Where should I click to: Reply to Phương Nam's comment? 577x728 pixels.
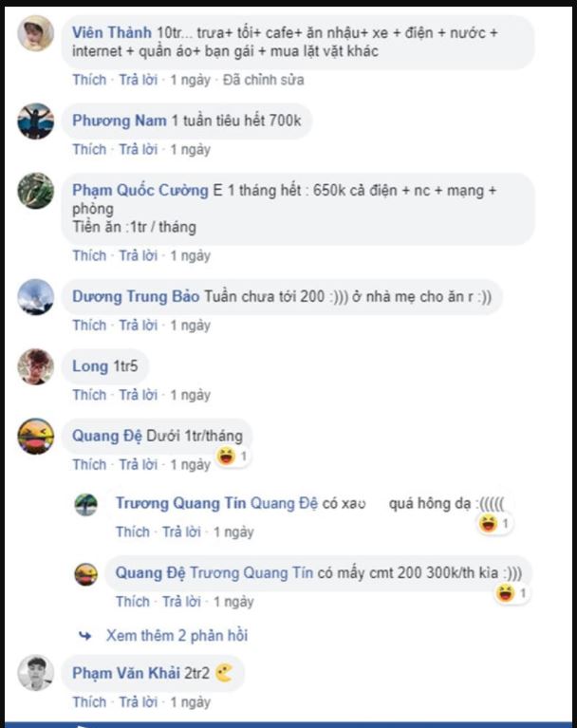[139, 150]
